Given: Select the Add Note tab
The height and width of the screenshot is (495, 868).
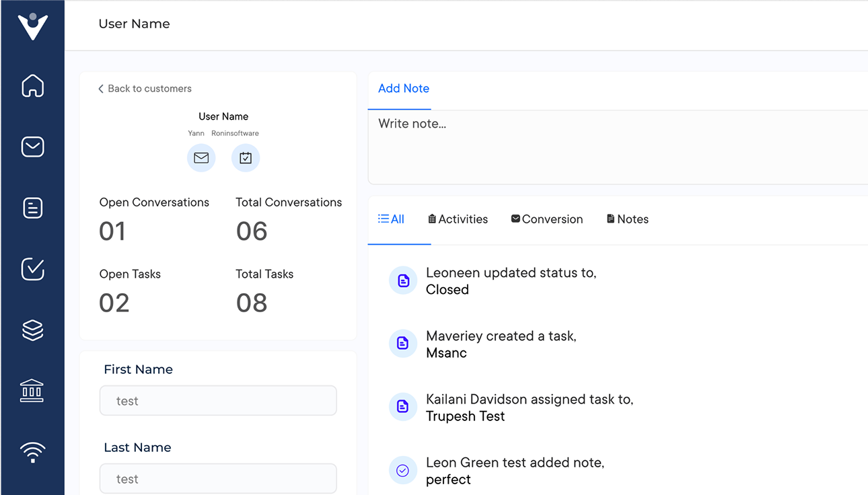Looking at the screenshot, I should pos(404,89).
